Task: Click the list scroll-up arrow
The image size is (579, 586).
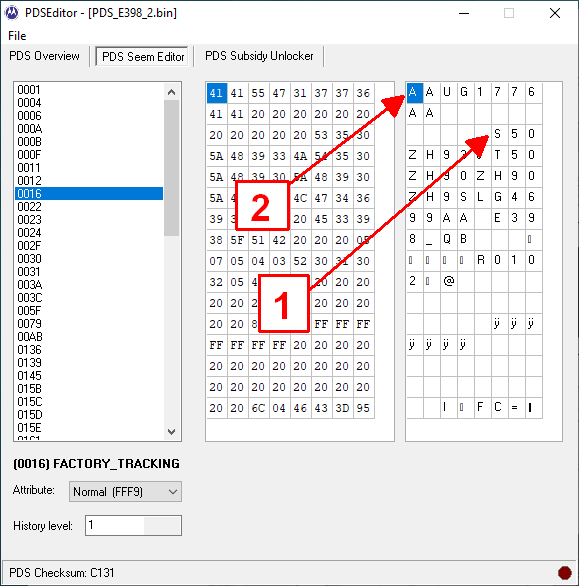Action: tap(172, 92)
